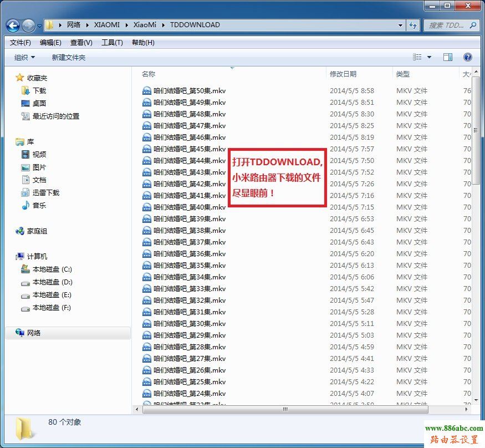Click XIAOMI in the address breadcrumb

(x=106, y=25)
